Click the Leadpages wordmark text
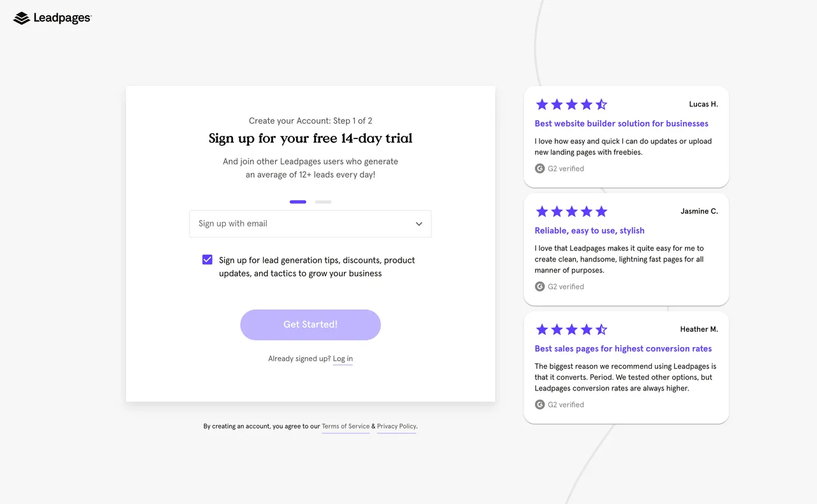The width and height of the screenshot is (817, 504). [62, 19]
